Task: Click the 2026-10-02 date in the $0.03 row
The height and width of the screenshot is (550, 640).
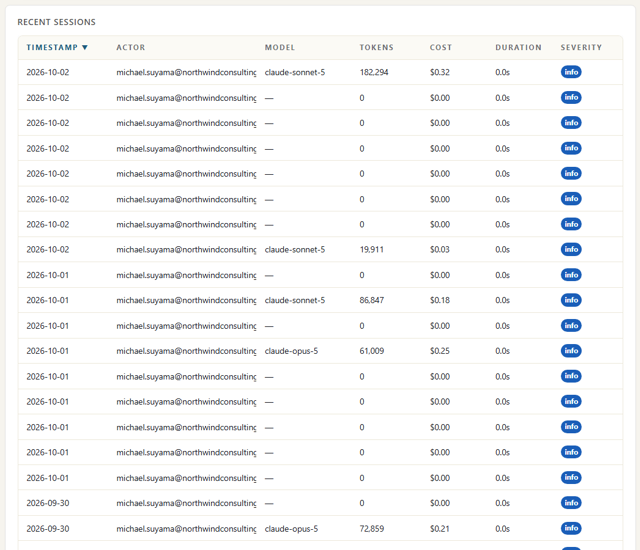Action: (48, 249)
